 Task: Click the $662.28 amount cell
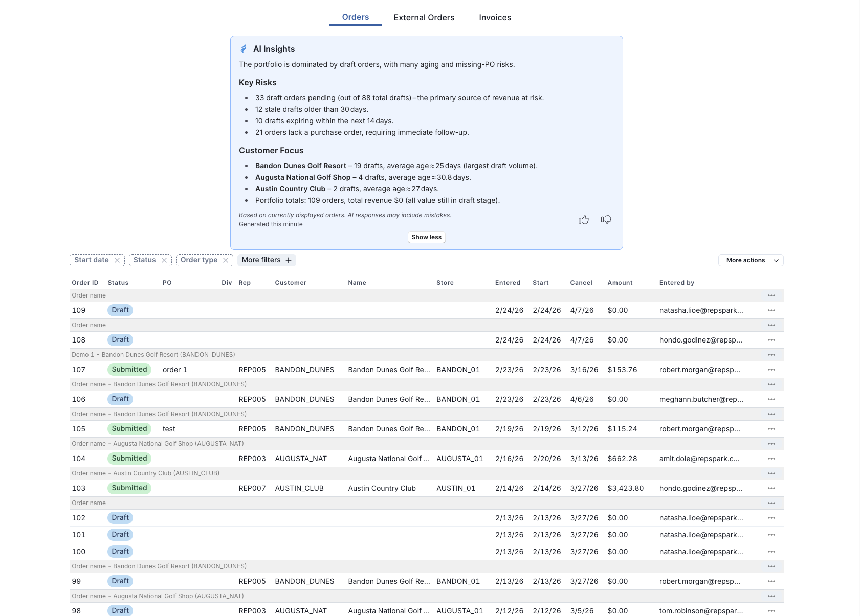(x=623, y=459)
